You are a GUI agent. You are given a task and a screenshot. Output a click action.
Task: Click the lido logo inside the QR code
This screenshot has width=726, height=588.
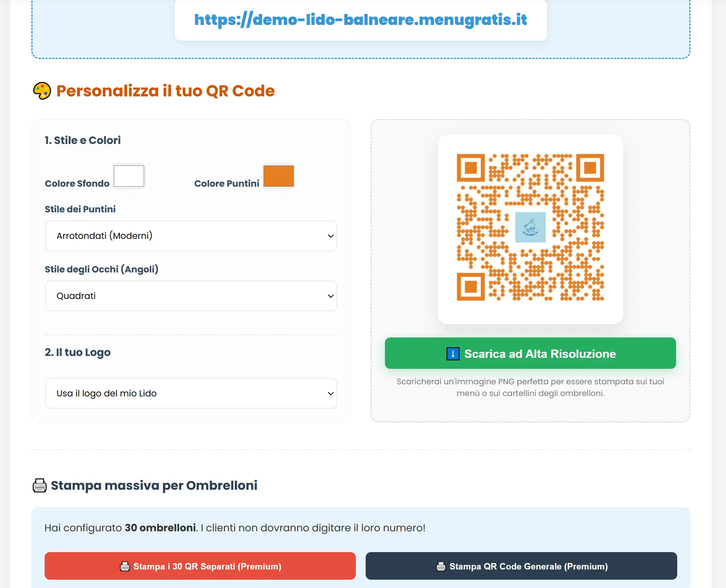pyautogui.click(x=530, y=227)
